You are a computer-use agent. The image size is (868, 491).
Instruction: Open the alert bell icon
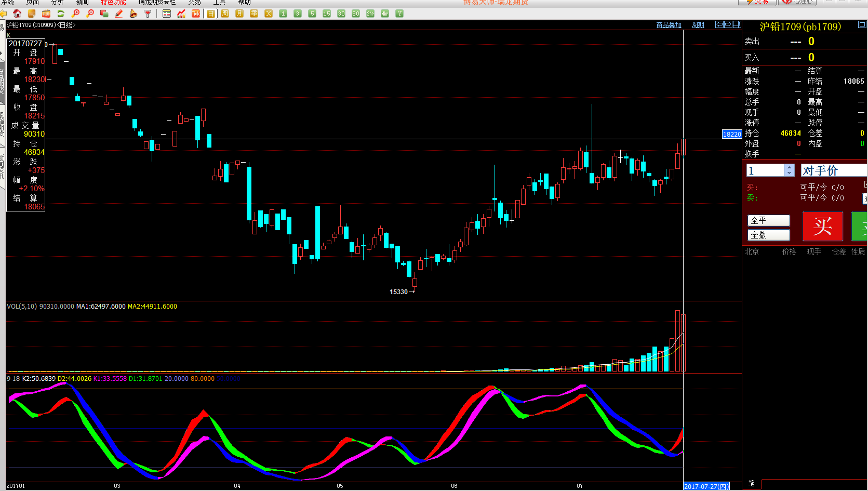133,14
